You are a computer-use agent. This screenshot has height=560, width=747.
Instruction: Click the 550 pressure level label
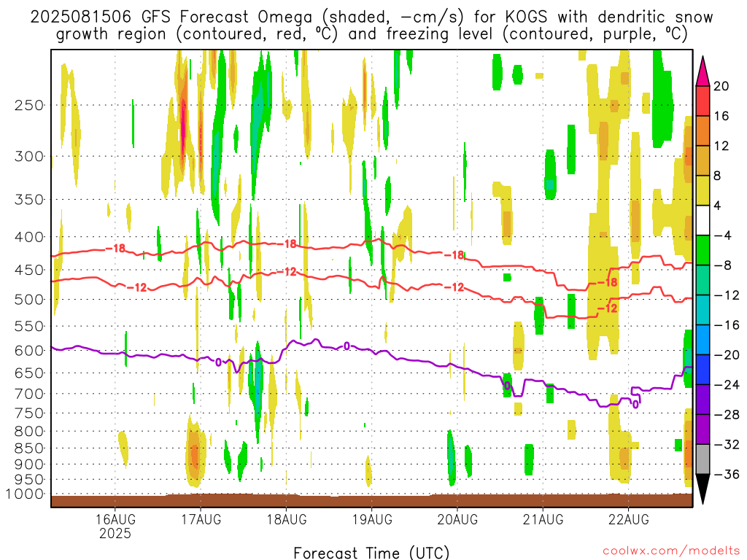[29, 326]
